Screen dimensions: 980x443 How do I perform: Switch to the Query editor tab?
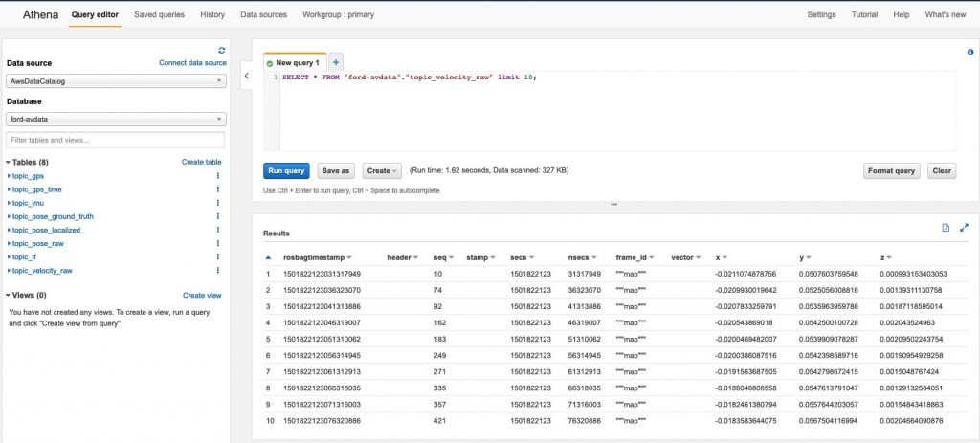point(95,14)
